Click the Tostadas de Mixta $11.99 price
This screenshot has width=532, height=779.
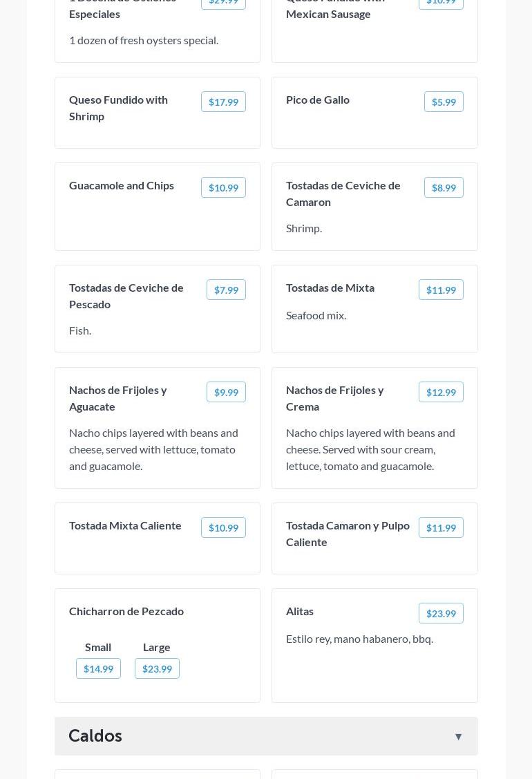[x=441, y=290]
